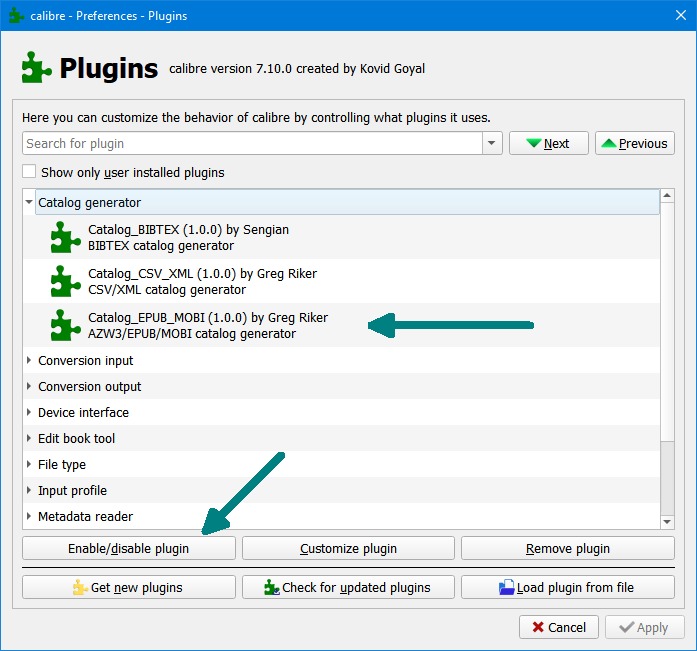Expand the Edit book tool category
This screenshot has height=651, width=697.
[x=29, y=438]
